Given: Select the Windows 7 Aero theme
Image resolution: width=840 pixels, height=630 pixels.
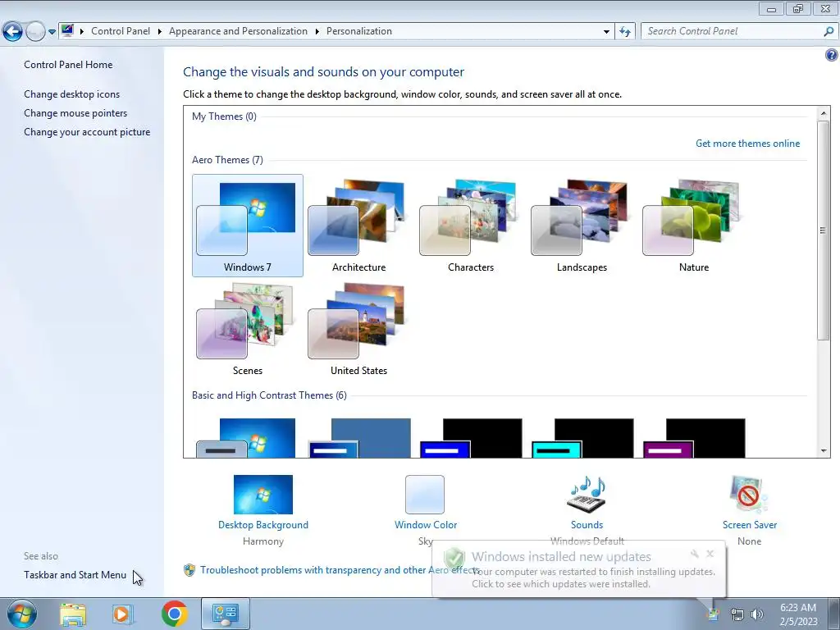Looking at the screenshot, I should point(248,225).
